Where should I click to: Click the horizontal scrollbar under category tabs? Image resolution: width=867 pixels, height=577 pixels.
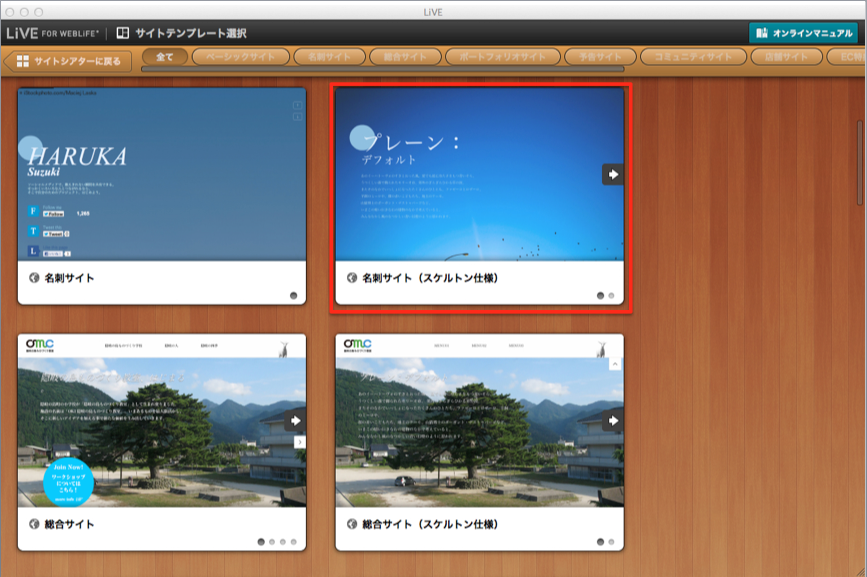(x=383, y=69)
